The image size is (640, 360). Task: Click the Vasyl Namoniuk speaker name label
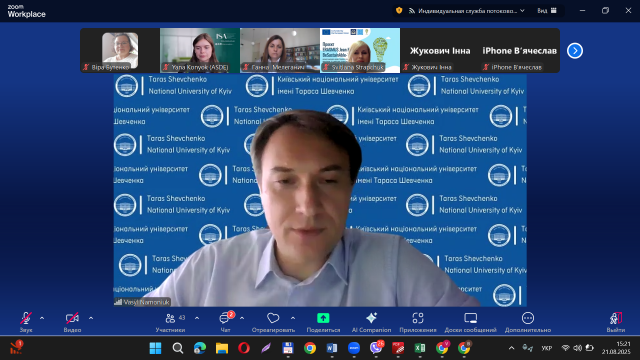[142, 302]
